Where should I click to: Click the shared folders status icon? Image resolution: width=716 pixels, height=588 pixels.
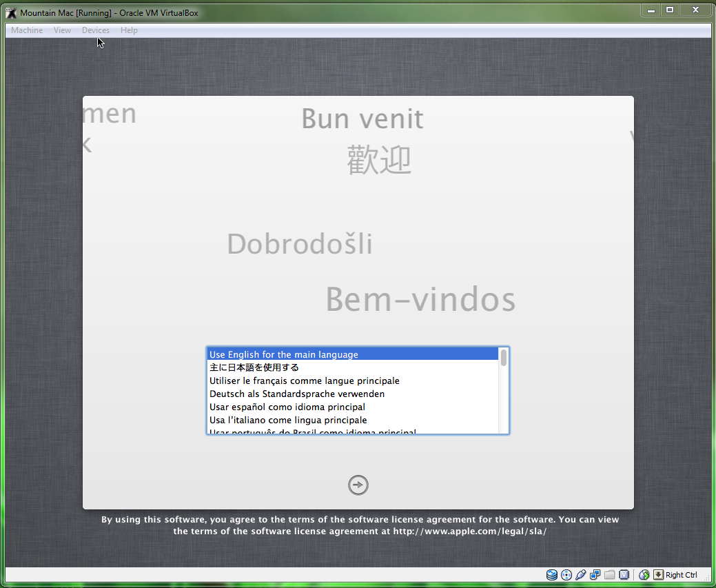pyautogui.click(x=610, y=575)
